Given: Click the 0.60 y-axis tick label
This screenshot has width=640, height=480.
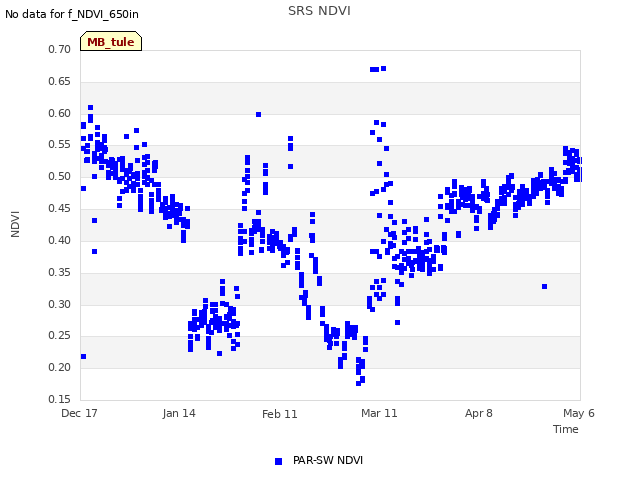Looking at the screenshot, I should tap(60, 113).
